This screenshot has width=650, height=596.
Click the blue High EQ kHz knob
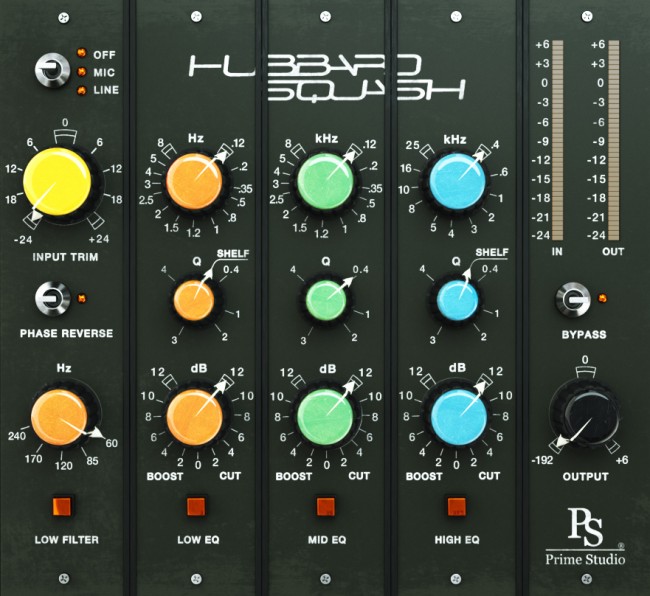[457, 181]
